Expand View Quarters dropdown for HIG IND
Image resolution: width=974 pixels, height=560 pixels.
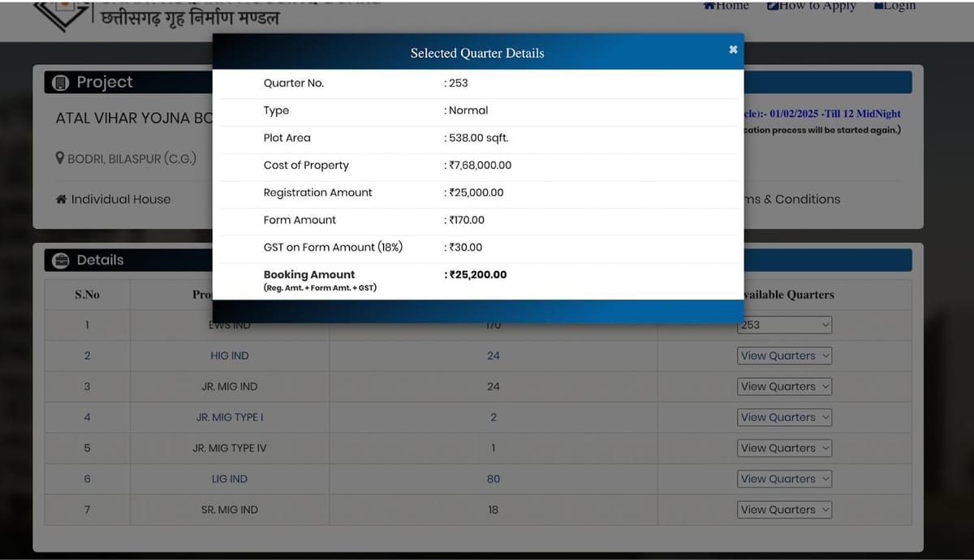point(785,355)
